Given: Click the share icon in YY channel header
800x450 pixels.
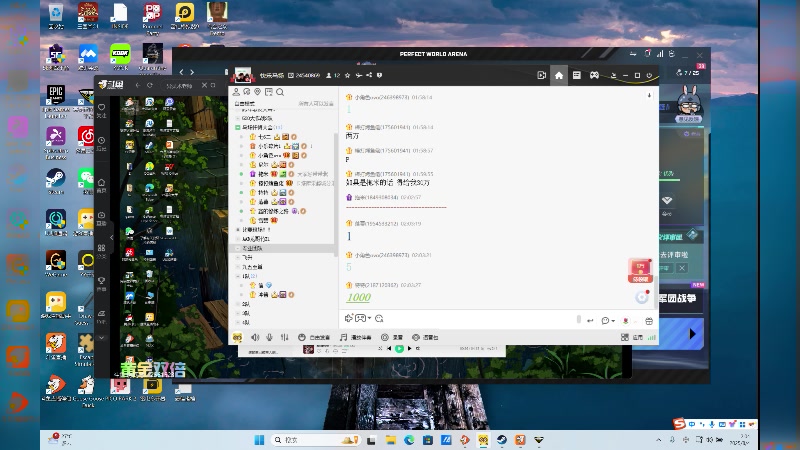Looking at the screenshot, I should pos(369,76).
